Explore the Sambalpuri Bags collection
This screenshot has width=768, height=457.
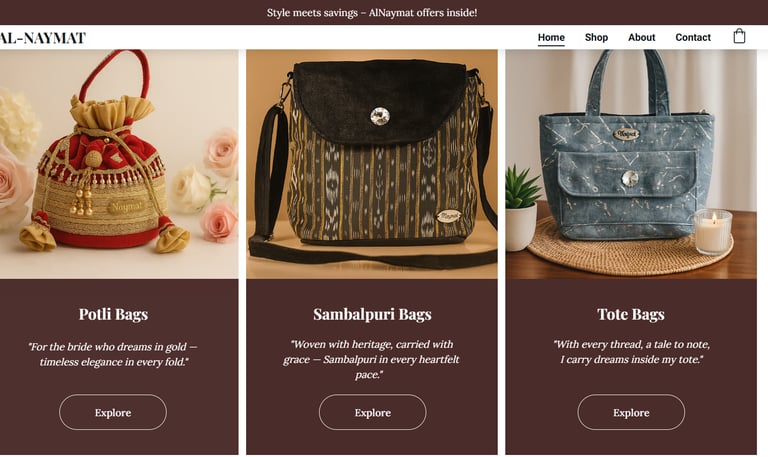coord(373,412)
